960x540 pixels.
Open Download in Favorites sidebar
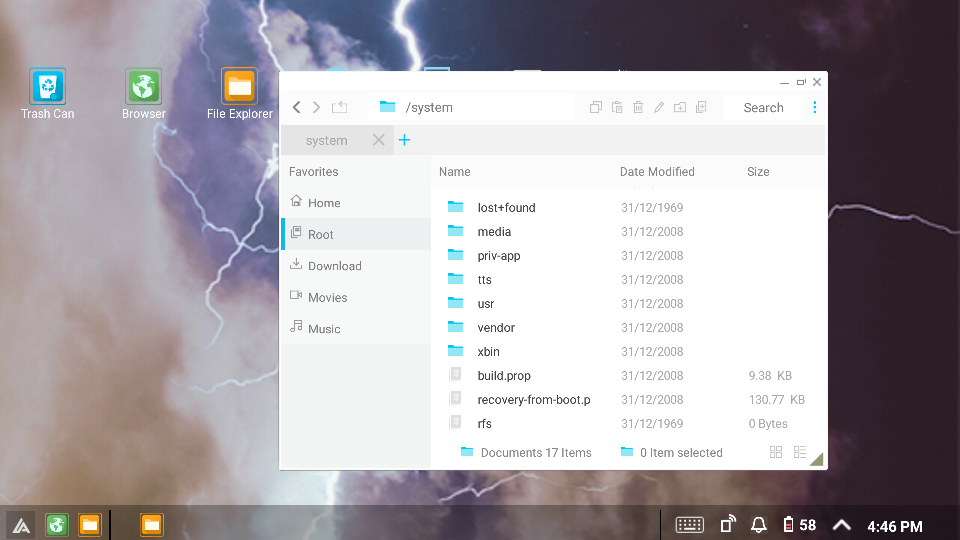coord(334,266)
